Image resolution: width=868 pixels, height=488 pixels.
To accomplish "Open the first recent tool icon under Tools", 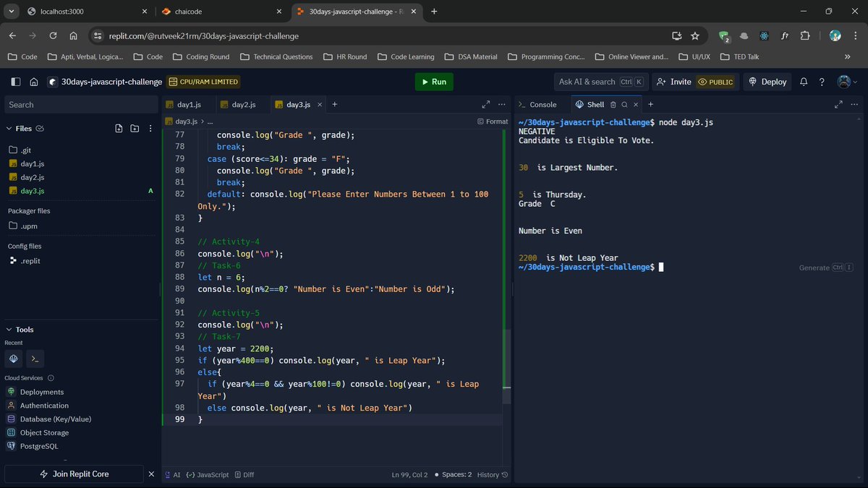I will [14, 358].
